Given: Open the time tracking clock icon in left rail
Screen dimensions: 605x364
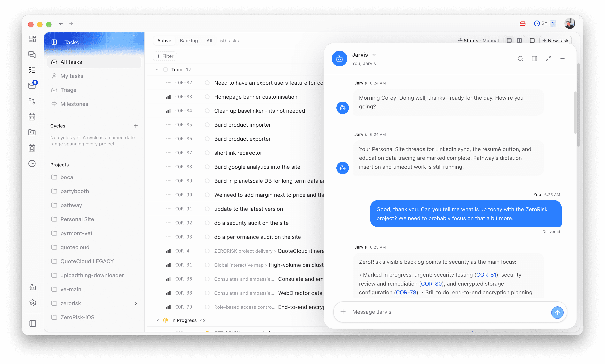Looking at the screenshot, I should pos(32,163).
